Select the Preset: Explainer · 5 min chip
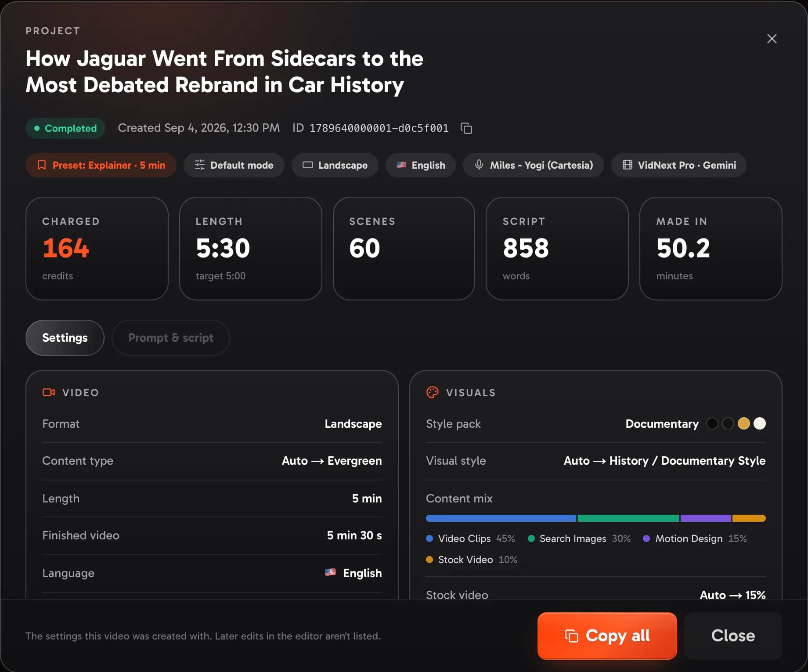 point(101,165)
